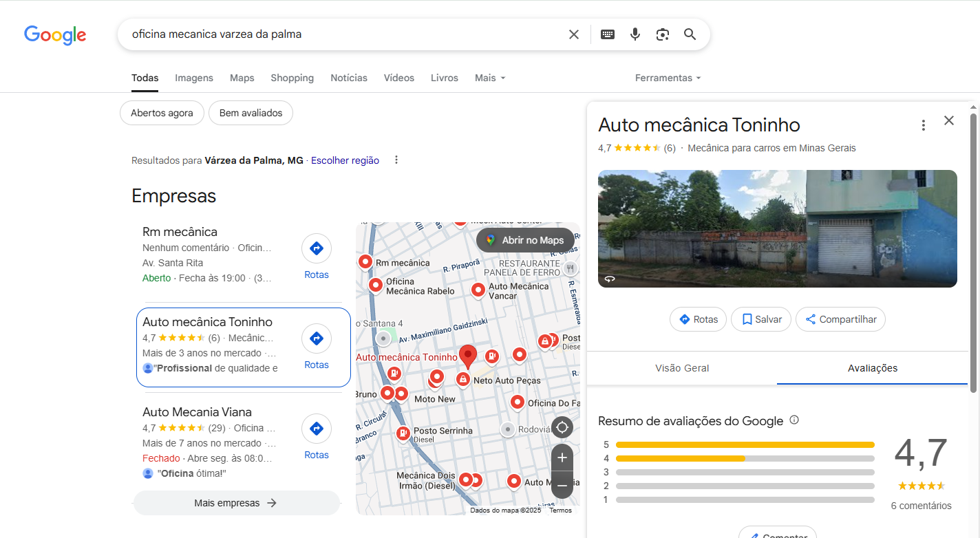Center the map on my location
The height and width of the screenshot is (538, 980).
click(562, 428)
